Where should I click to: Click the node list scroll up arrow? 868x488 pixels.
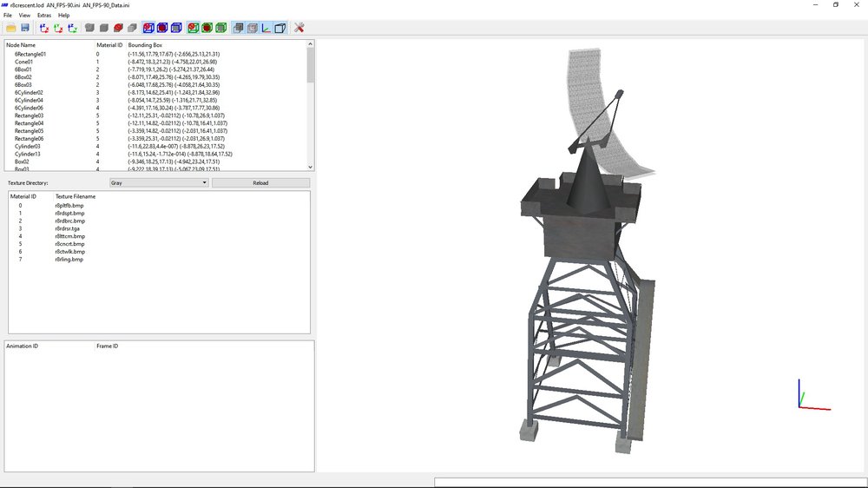(310, 43)
